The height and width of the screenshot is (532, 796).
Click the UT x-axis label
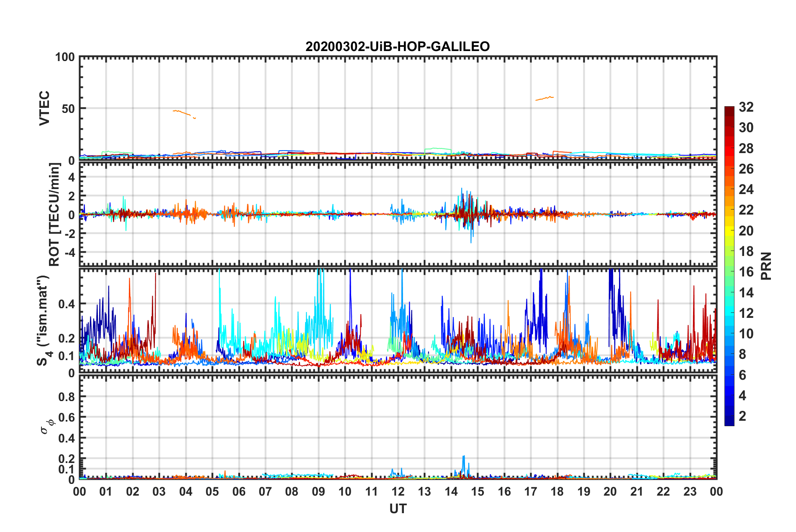point(398,509)
